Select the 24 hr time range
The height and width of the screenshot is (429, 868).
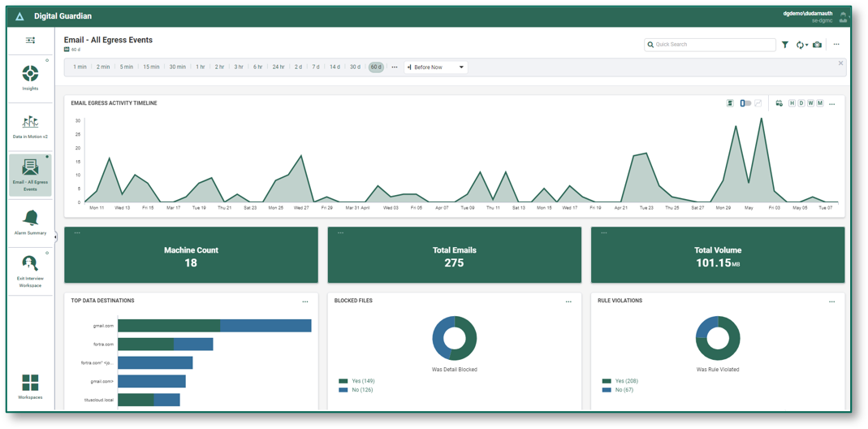279,67
